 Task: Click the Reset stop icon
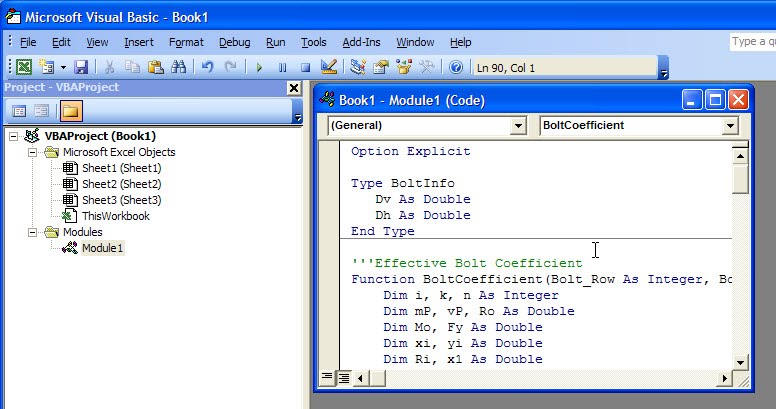[x=305, y=67]
